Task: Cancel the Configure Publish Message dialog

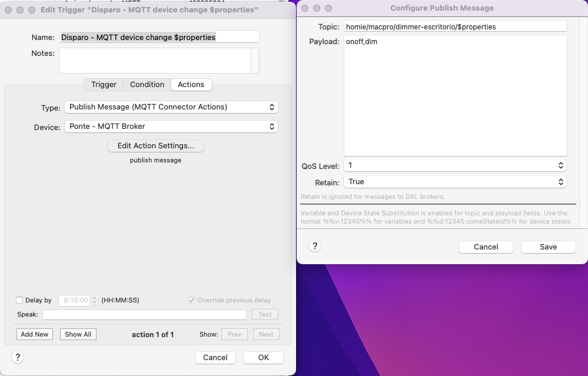Action: tap(486, 247)
